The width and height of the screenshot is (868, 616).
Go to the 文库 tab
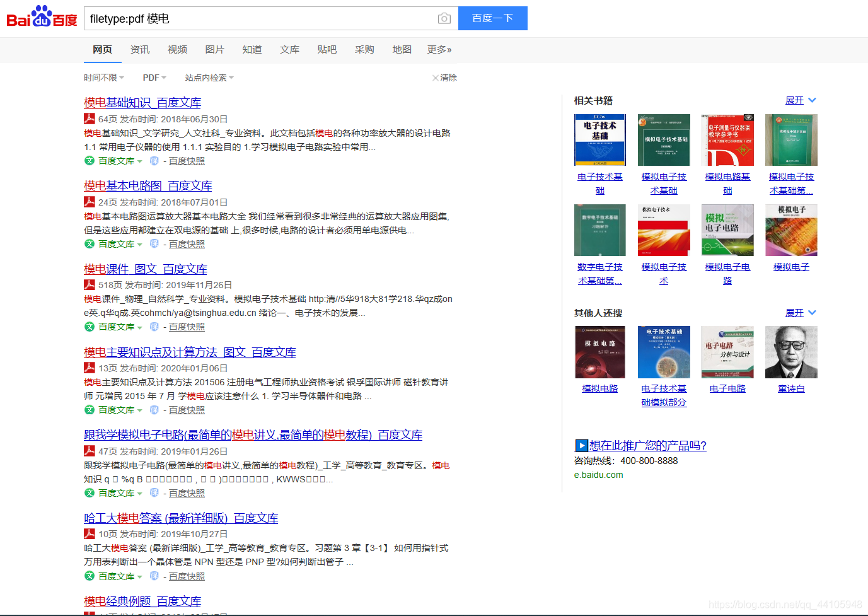click(x=290, y=49)
